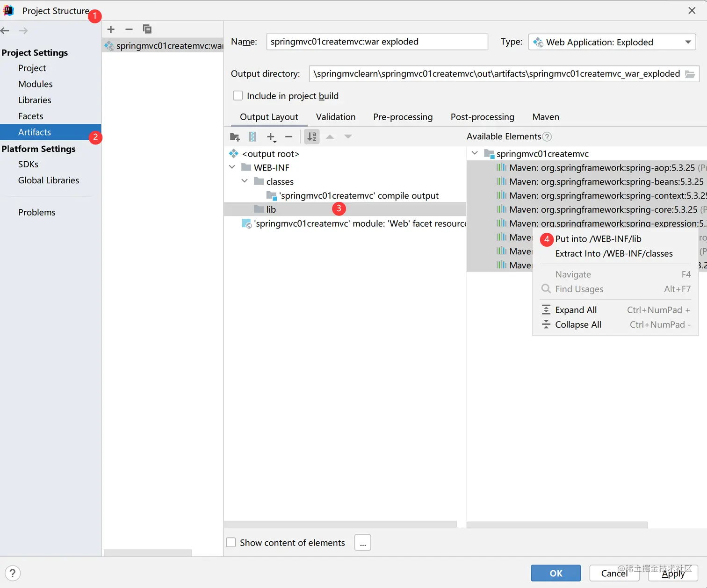707x588 pixels.
Task: Collapse the classes folder node
Action: (x=245, y=181)
